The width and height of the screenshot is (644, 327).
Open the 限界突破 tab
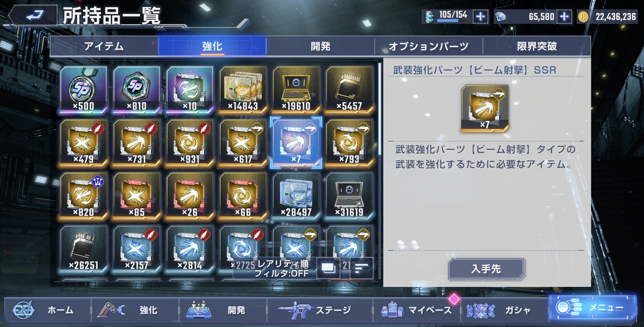(x=537, y=46)
